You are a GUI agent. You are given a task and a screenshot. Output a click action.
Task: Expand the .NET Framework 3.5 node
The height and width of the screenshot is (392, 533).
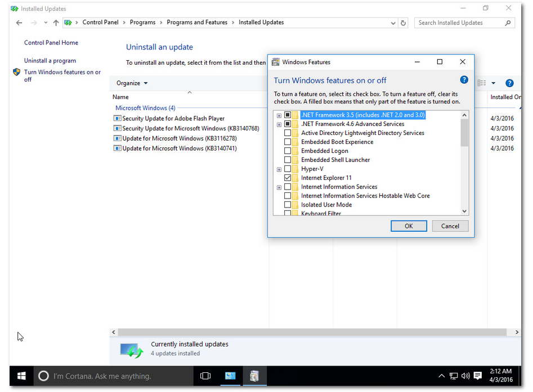tap(279, 116)
